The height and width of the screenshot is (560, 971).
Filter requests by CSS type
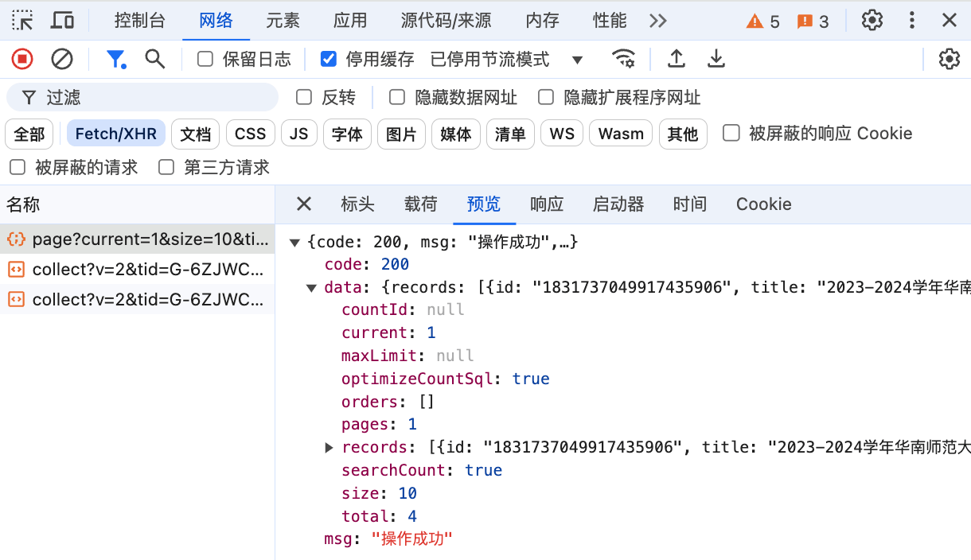(x=251, y=134)
